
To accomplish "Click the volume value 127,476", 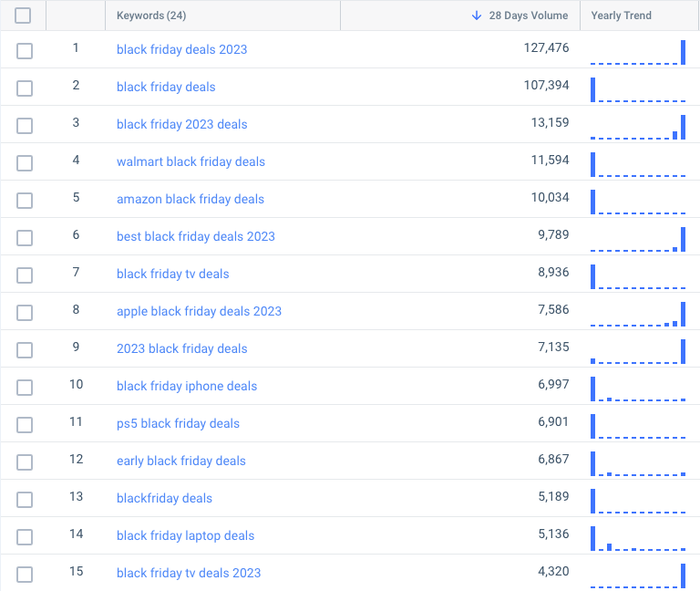I will [547, 47].
